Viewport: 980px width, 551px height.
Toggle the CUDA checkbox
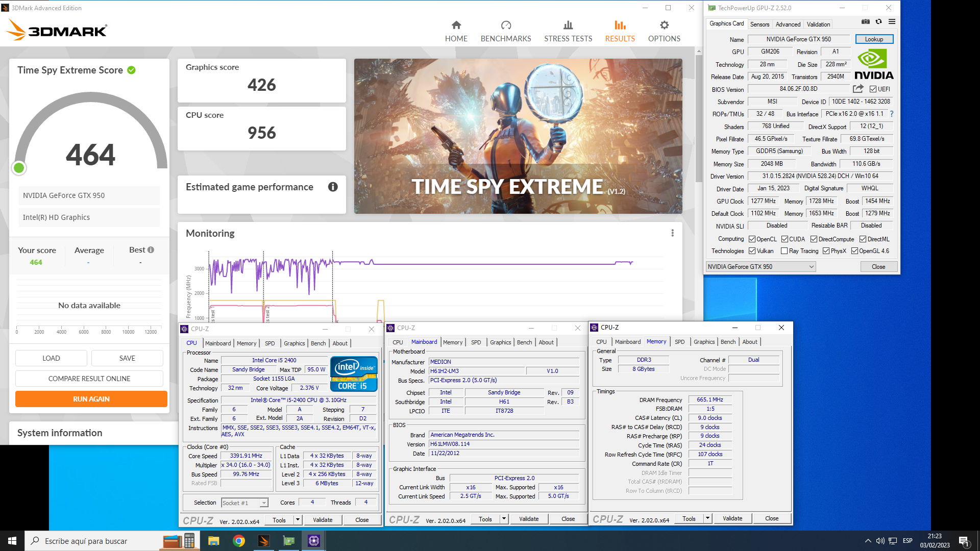(785, 239)
